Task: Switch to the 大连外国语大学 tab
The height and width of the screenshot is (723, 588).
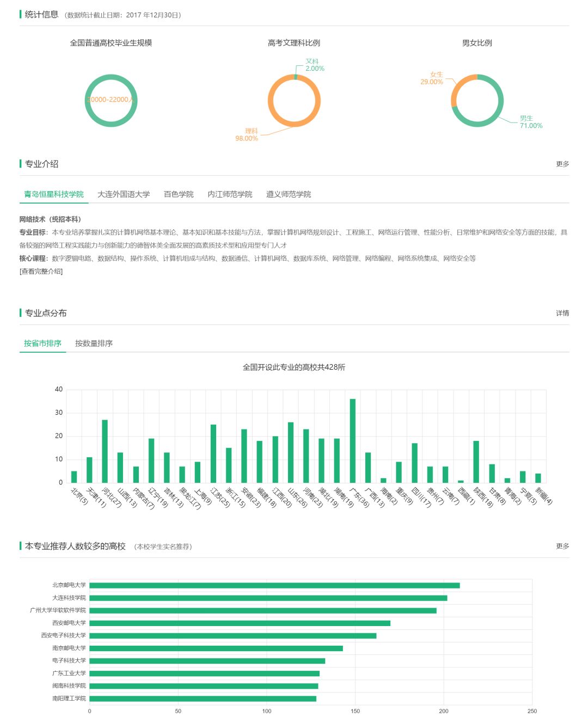Action: coord(124,194)
